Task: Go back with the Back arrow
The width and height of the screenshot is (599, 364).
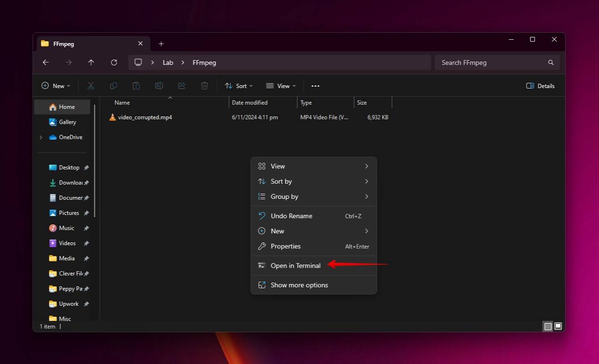Action: coord(45,62)
